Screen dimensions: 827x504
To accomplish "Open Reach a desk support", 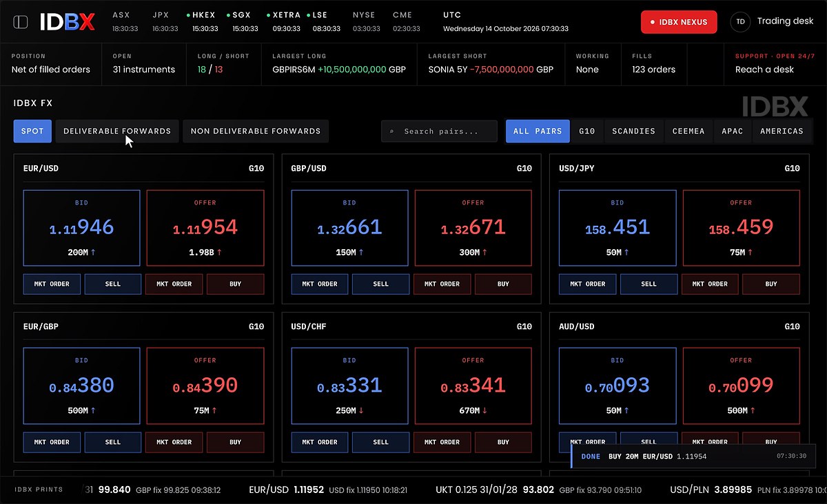I will point(764,70).
